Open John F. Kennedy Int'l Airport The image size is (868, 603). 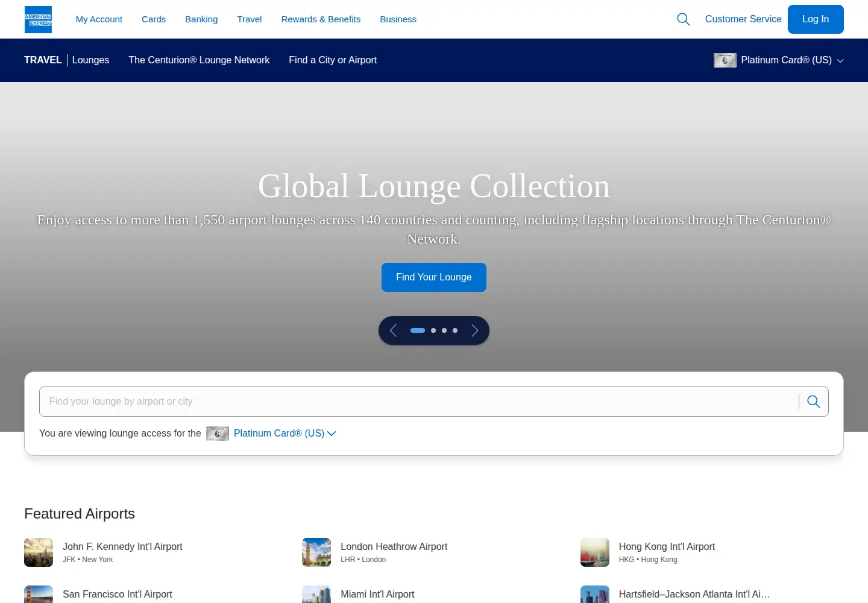coord(122,547)
